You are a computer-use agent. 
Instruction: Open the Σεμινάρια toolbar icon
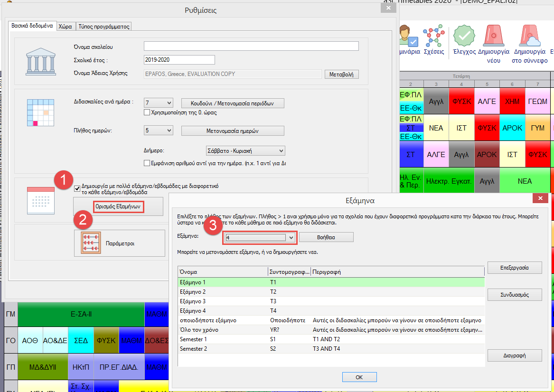tap(408, 36)
